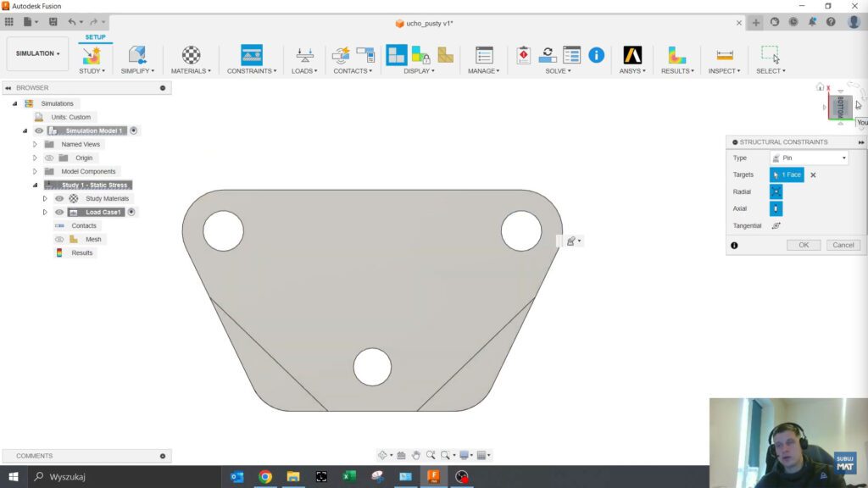This screenshot has width=868, height=488.
Task: Hide Study Materials using its eye toggle
Action: pyautogui.click(x=58, y=198)
